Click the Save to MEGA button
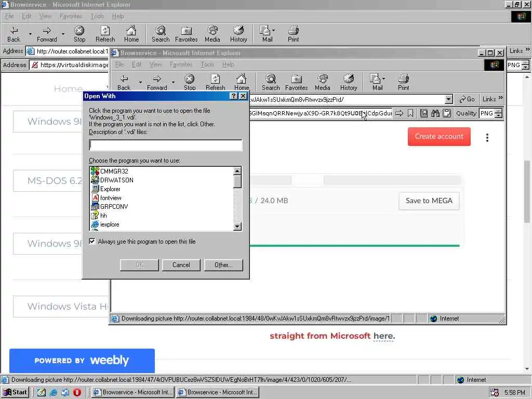532x399 pixels. [429, 201]
